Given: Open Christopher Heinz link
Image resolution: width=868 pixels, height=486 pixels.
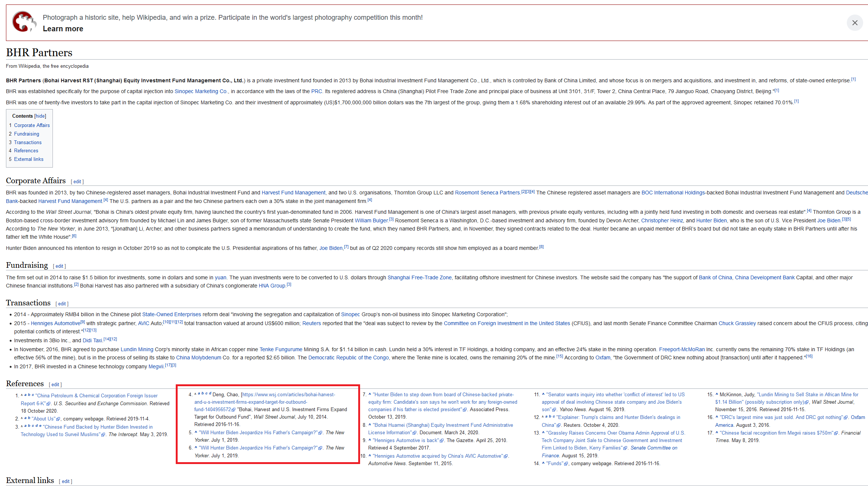Looking at the screenshot, I should pyautogui.click(x=662, y=221).
